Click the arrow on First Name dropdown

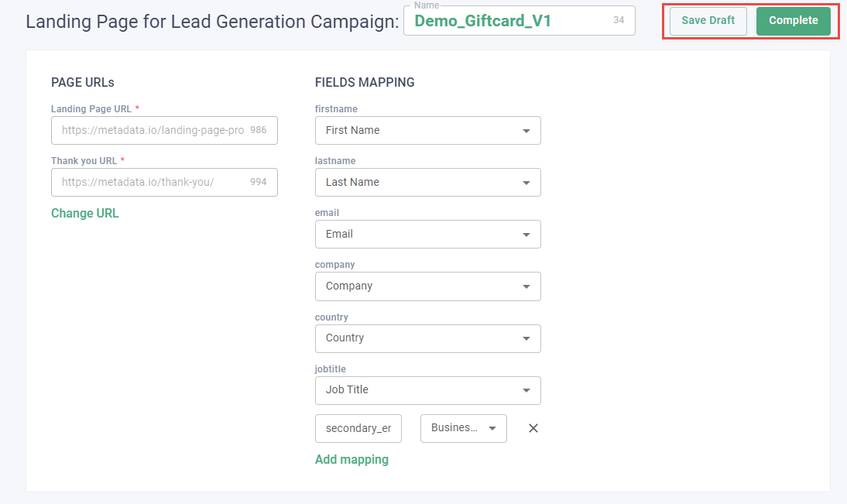[526, 131]
